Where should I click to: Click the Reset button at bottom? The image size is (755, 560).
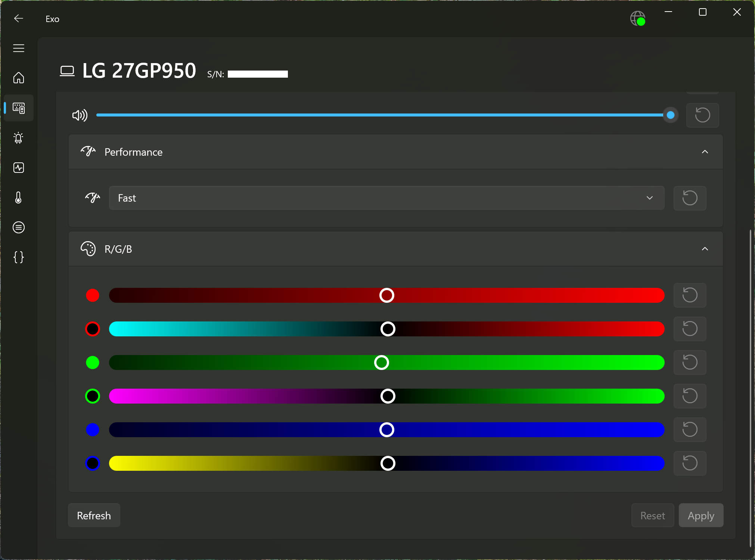coord(652,516)
